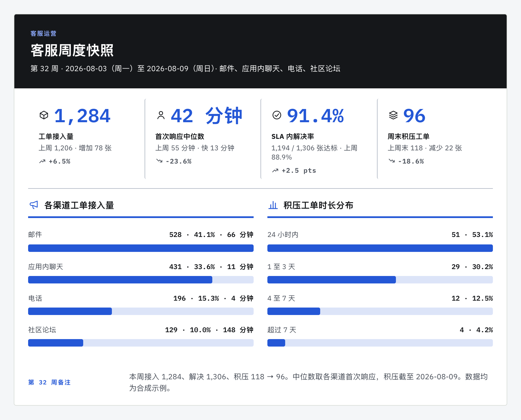Click the 4 至 7 天 backlog bar

(x=380, y=311)
